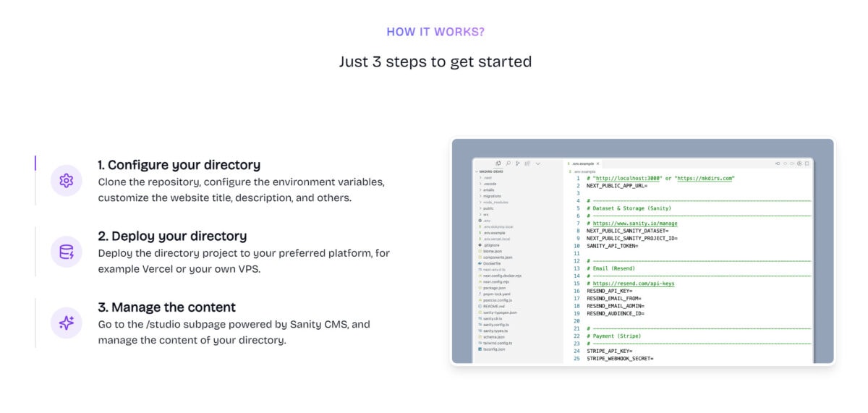Click the database icon beside Deploy your directory
The width and height of the screenshot is (868, 413).
(x=66, y=252)
